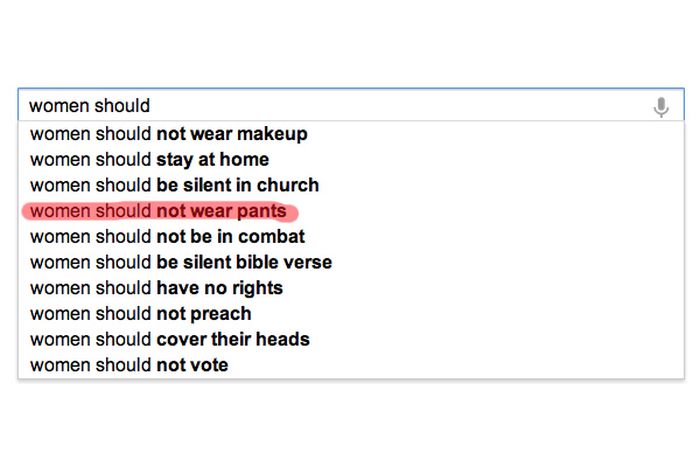Click the bold words 'cover their heads'

(233, 339)
